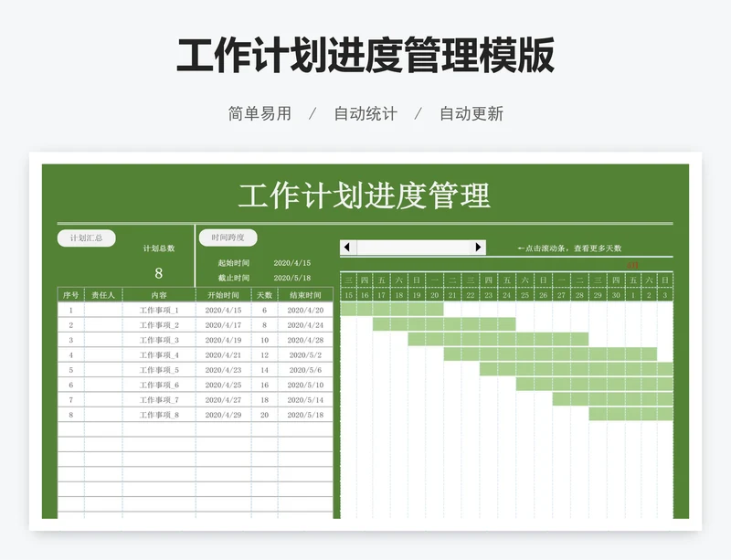The image size is (731, 560).
Task: Select start date 2020/4/25 cell
Action: [223, 385]
